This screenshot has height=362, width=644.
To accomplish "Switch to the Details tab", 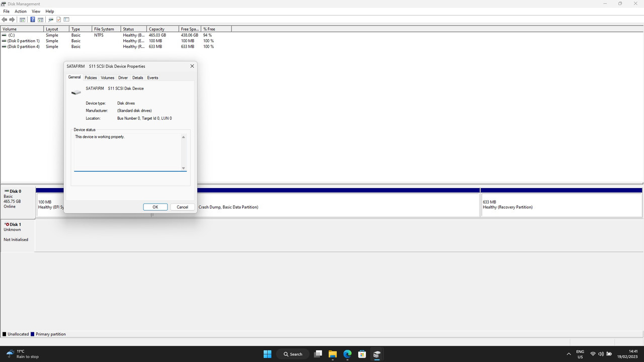I will click(138, 77).
